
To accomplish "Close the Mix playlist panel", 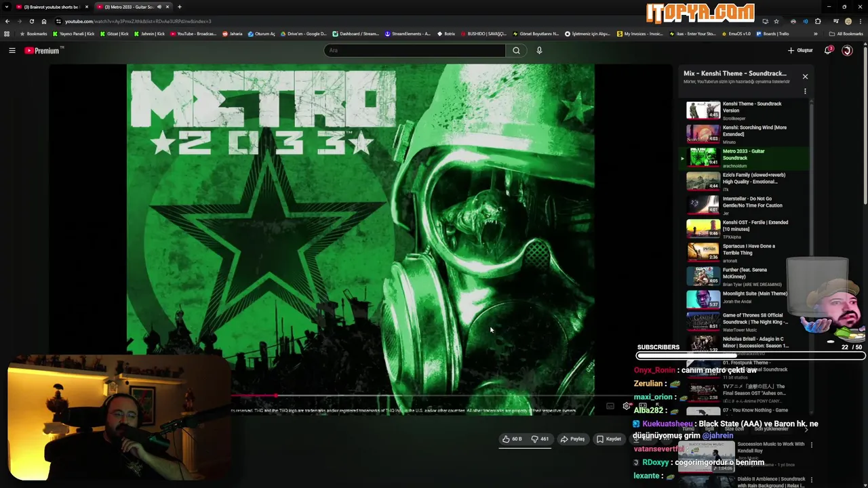I will coord(805,77).
